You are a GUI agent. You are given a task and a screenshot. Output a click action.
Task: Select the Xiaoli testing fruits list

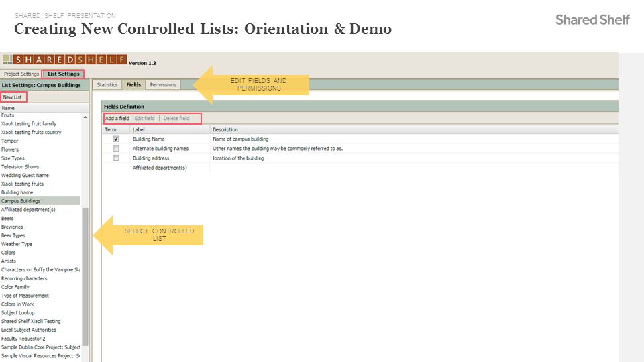coord(40,184)
